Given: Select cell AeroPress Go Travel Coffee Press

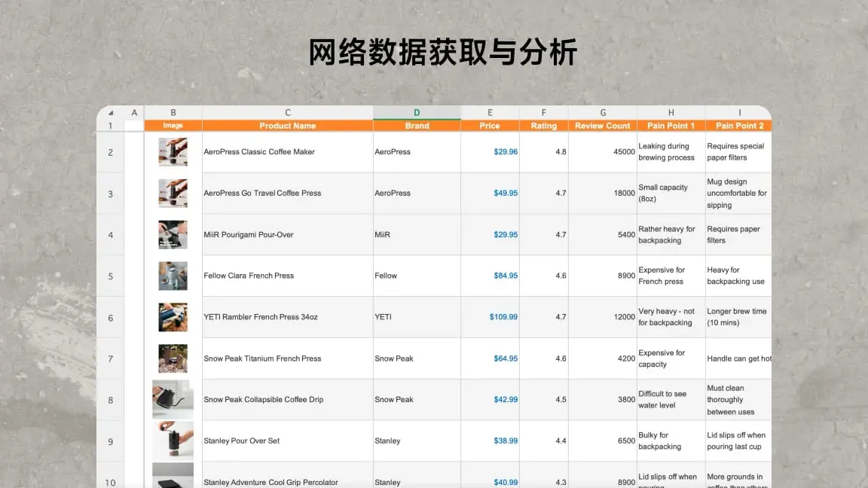Looking at the screenshot, I should pos(287,193).
